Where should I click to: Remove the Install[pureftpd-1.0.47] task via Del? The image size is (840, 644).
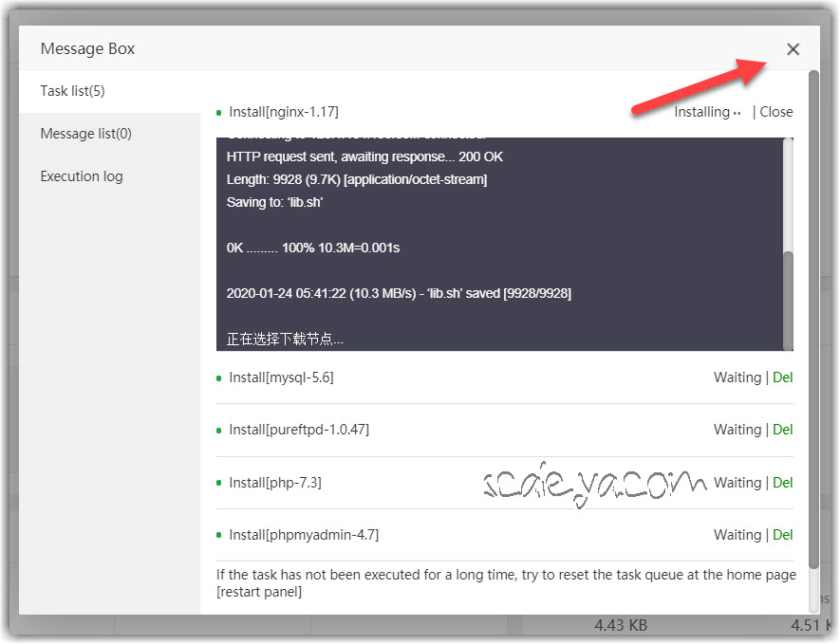coord(782,430)
